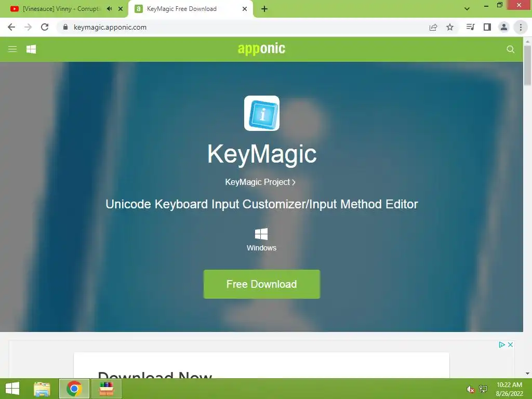Click the apponic logo
Image resolution: width=532 pixels, height=399 pixels.
(x=261, y=49)
